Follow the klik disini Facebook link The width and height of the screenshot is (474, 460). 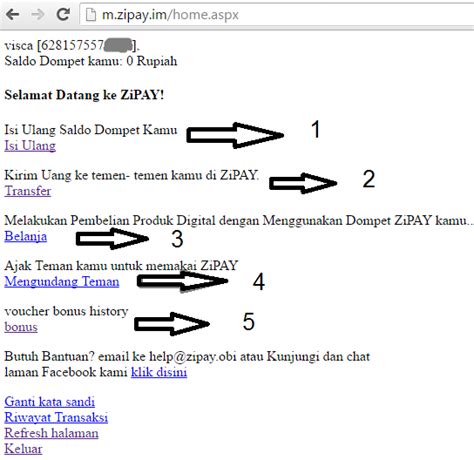[x=159, y=372]
